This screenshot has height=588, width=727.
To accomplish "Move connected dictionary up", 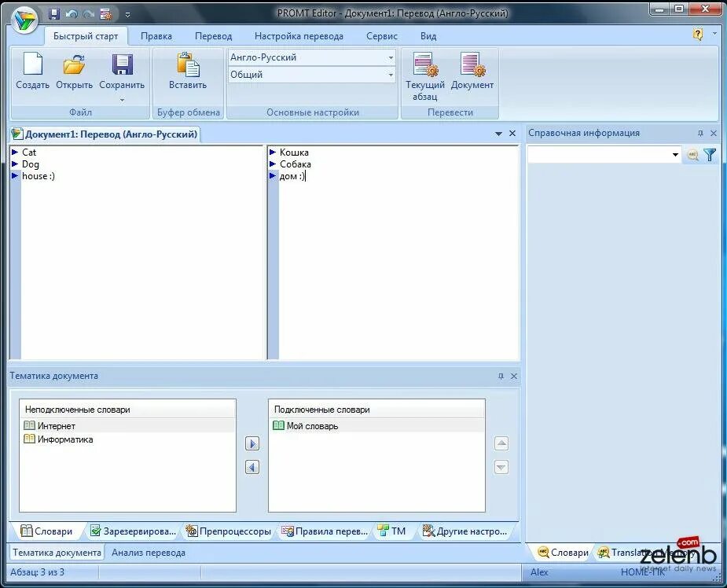I will click(x=501, y=444).
